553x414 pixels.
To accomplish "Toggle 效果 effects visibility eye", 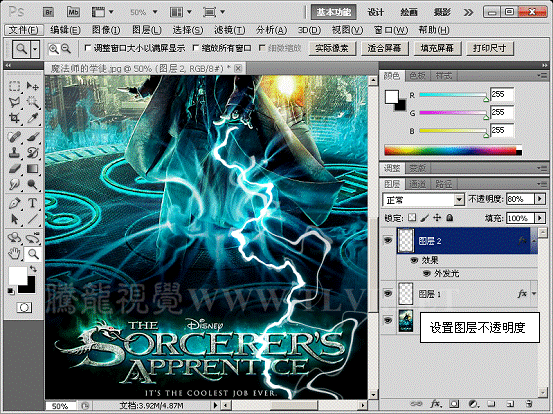I will click(414, 260).
